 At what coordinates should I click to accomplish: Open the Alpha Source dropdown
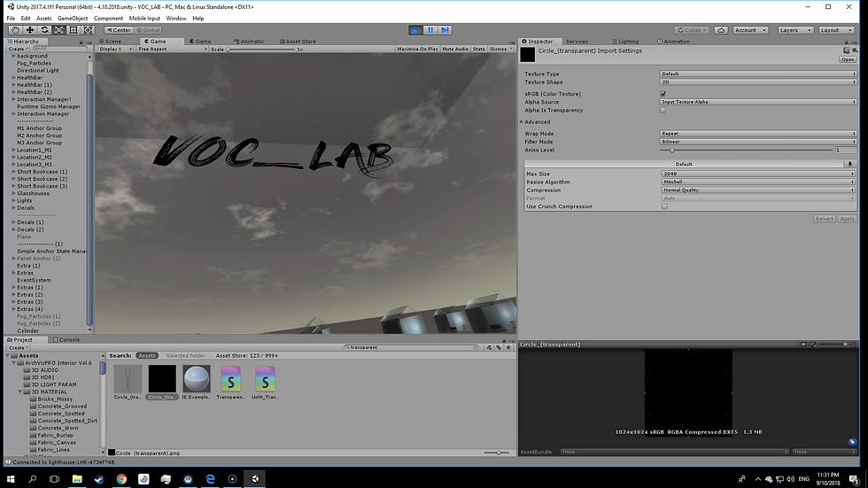tap(758, 102)
